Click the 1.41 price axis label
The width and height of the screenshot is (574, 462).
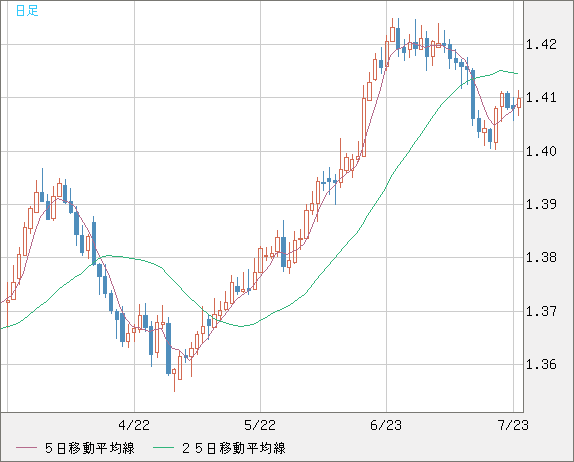pos(541,98)
